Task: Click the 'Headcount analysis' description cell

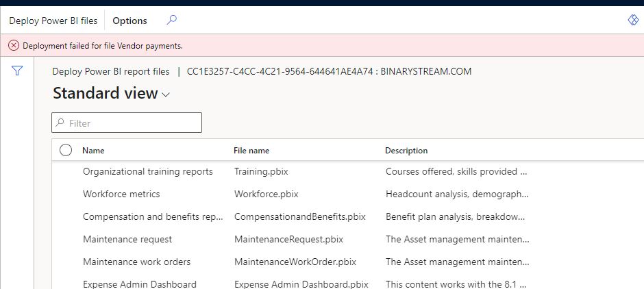Action: [457, 194]
